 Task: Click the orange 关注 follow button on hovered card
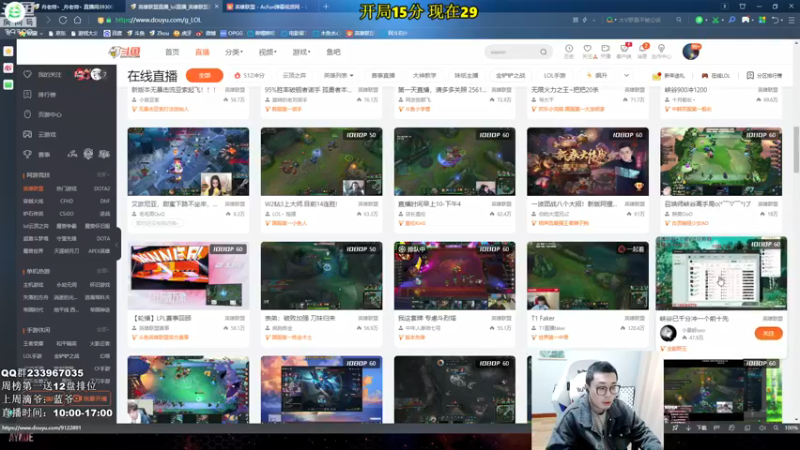click(768, 333)
